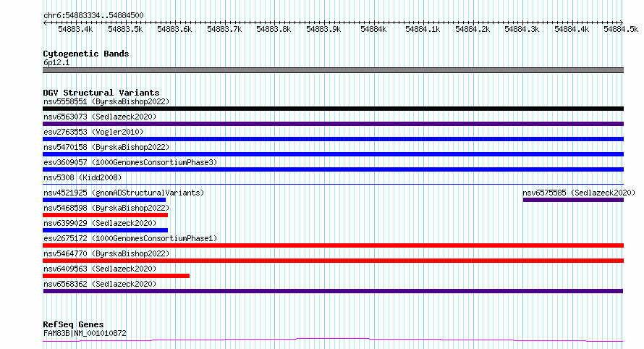Click the 54883.8k ruler tick label

point(274,30)
